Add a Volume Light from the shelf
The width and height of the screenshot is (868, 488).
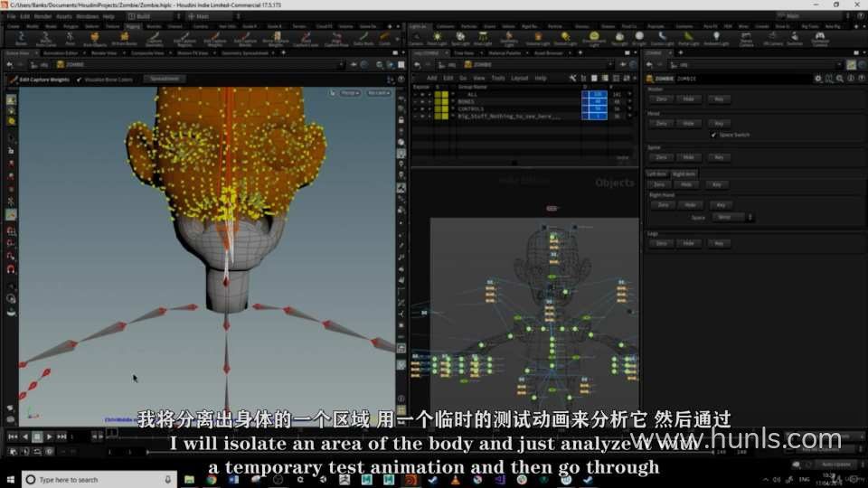(537, 38)
